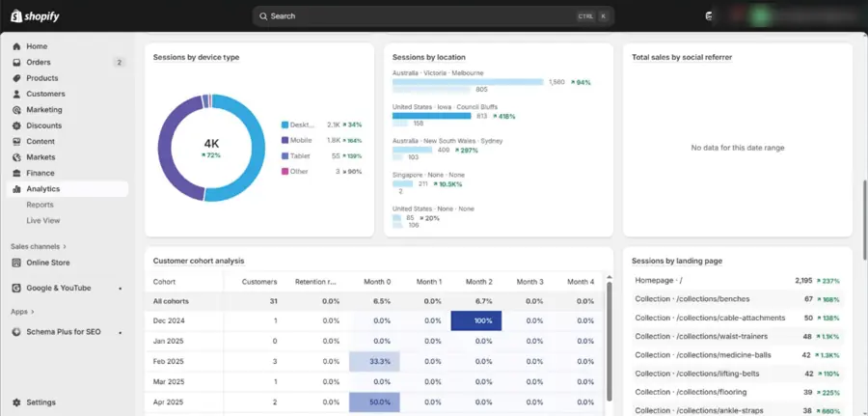Open Live View under Analytics
The width and height of the screenshot is (868, 416).
tap(43, 220)
